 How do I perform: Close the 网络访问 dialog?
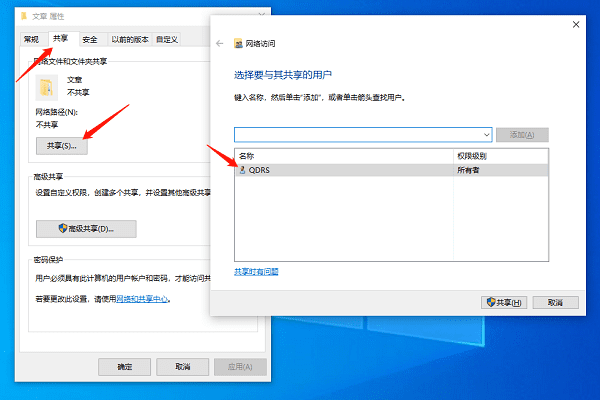(576, 24)
